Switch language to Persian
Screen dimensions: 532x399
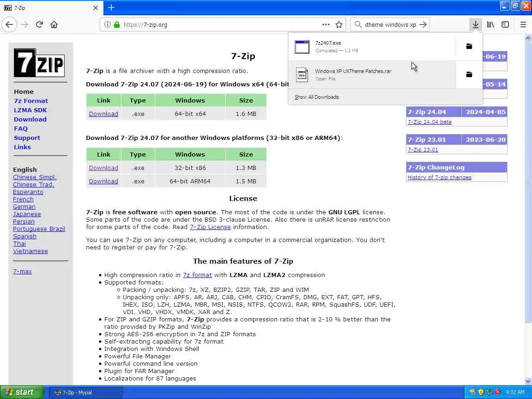(24, 222)
